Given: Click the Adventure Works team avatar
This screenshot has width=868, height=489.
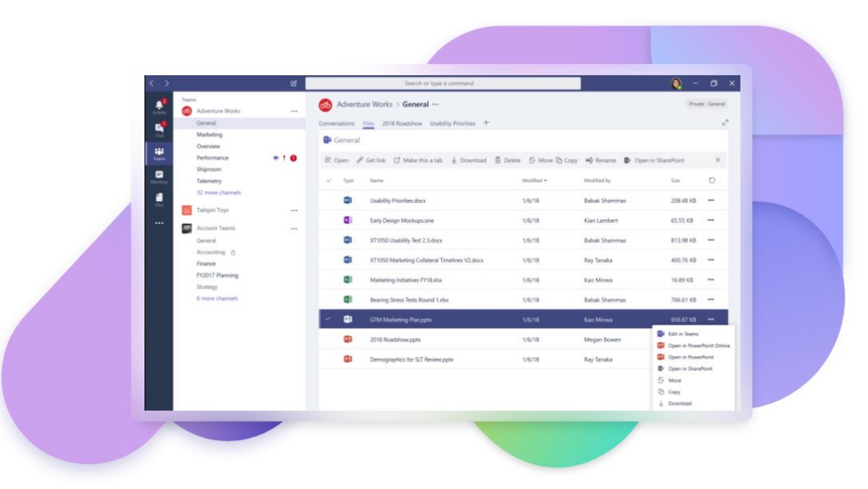Looking at the screenshot, I should click(x=186, y=110).
